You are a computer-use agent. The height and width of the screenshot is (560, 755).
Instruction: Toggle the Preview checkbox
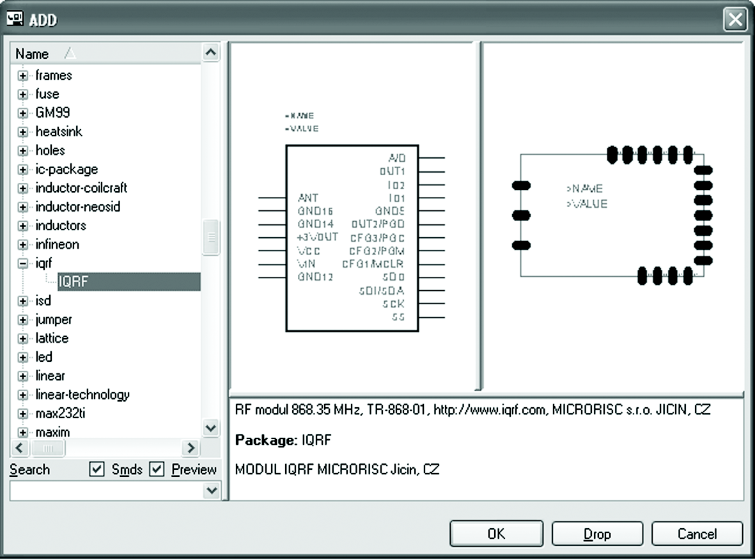tap(157, 469)
